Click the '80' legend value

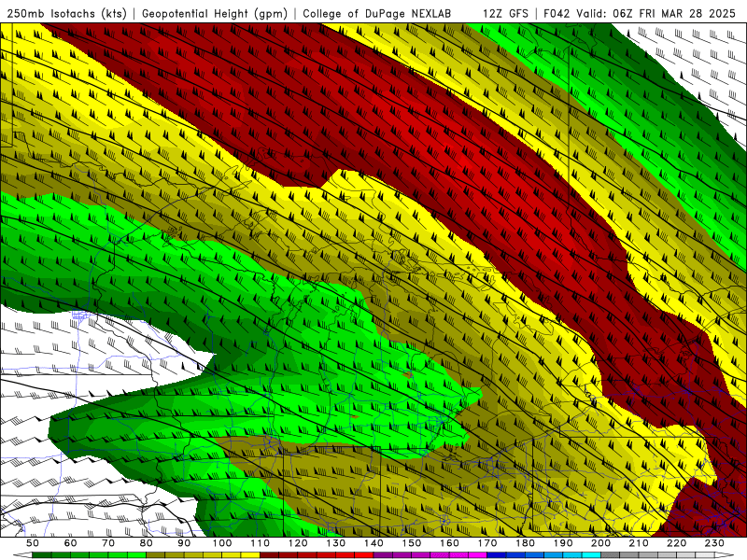coord(147,543)
